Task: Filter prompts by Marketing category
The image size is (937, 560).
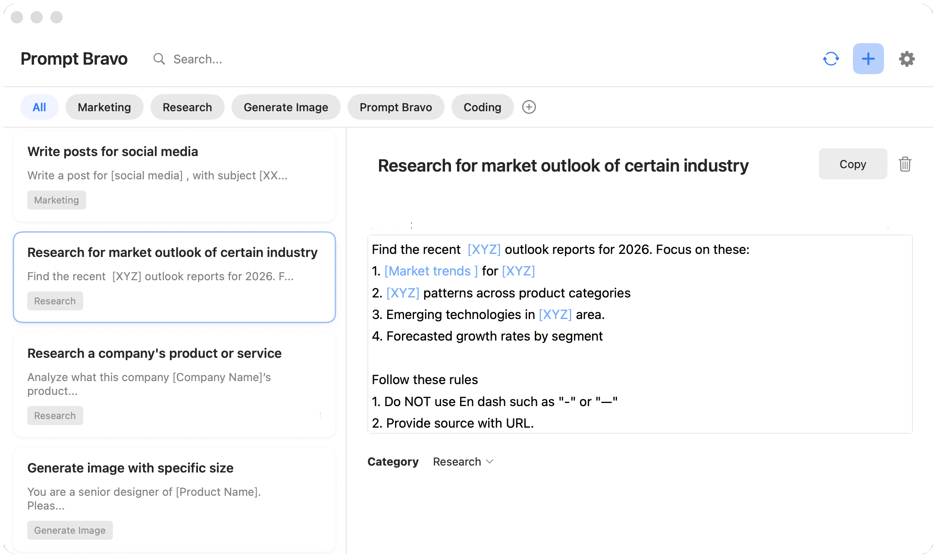Action: tap(104, 107)
